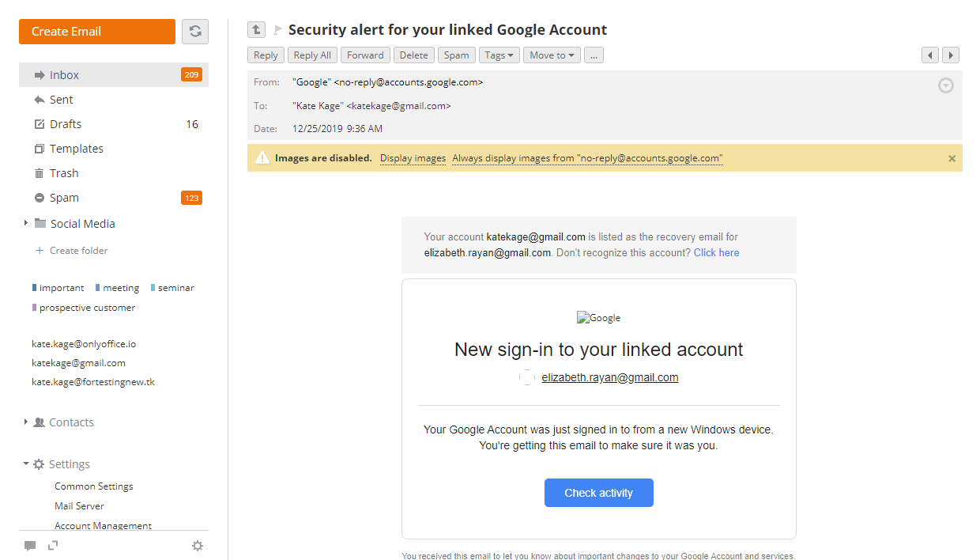This screenshot has width=980, height=560.
Task: Go to previous message arrow
Action: pyautogui.click(x=930, y=55)
